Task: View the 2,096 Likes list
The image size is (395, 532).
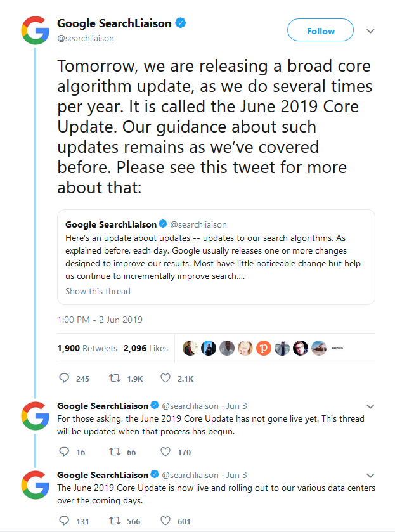Action: click(x=146, y=348)
